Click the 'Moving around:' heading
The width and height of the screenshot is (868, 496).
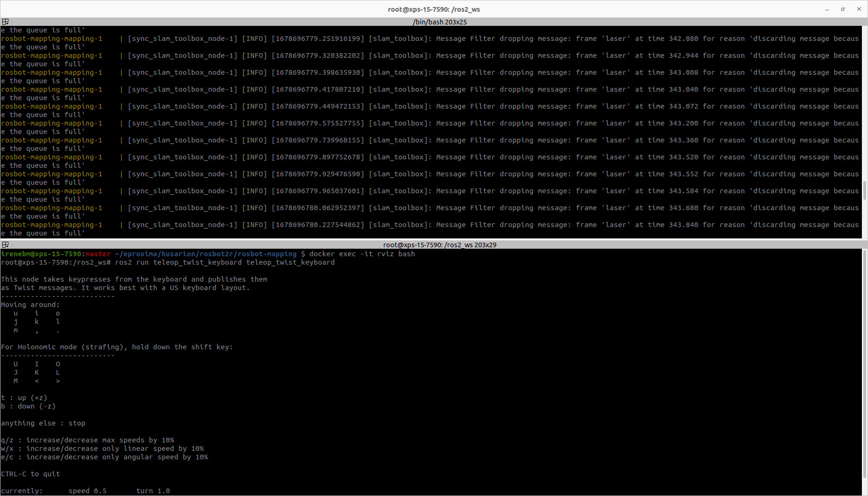click(31, 305)
